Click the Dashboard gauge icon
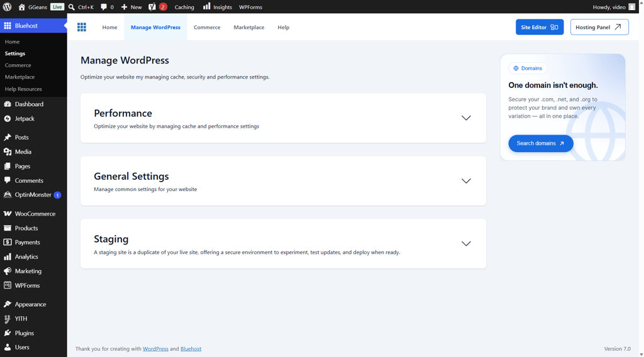This screenshot has height=357, width=644. pyautogui.click(x=8, y=104)
